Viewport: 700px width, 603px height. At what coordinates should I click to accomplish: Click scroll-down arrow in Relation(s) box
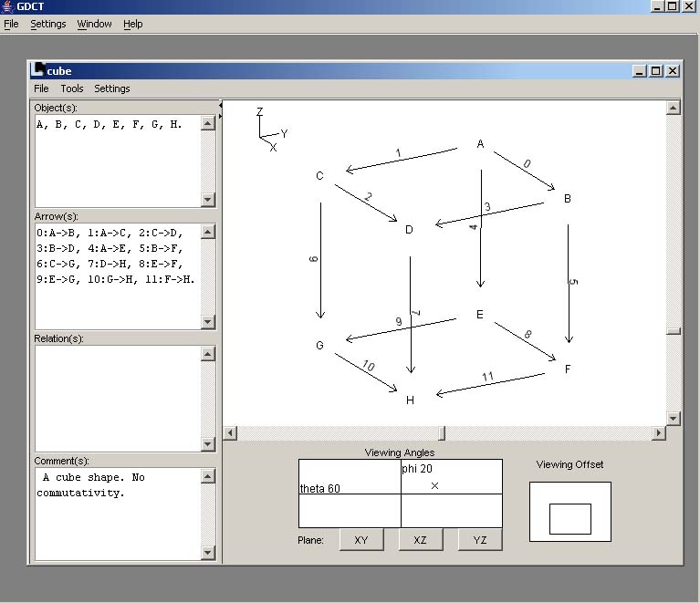[x=208, y=444]
